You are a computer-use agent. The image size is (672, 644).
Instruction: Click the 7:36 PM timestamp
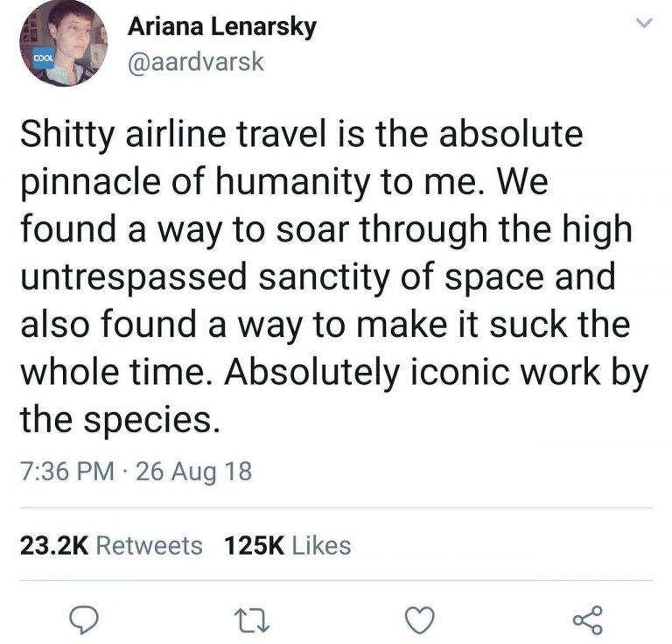[x=66, y=472]
